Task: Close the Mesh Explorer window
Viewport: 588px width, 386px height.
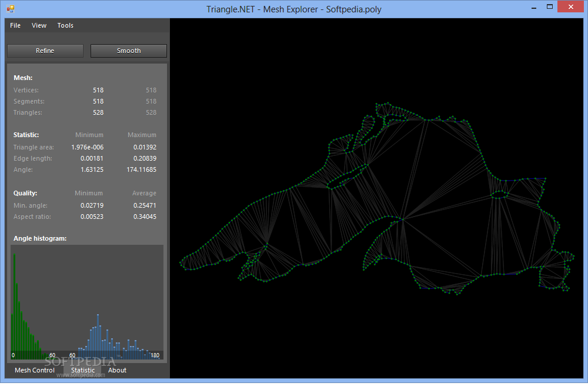Action: pos(571,6)
